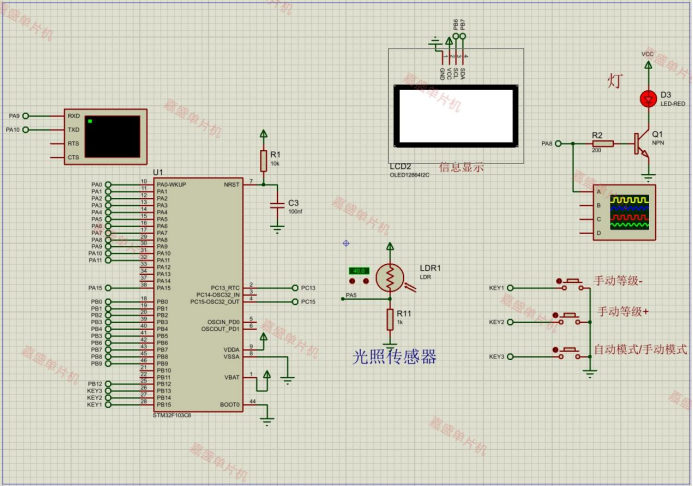
Task: Select the red LED D3
Action: pyautogui.click(x=648, y=99)
